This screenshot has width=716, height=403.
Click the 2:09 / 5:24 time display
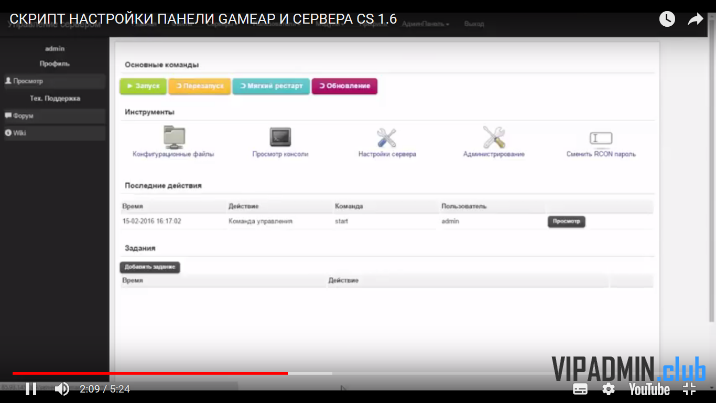click(105, 389)
